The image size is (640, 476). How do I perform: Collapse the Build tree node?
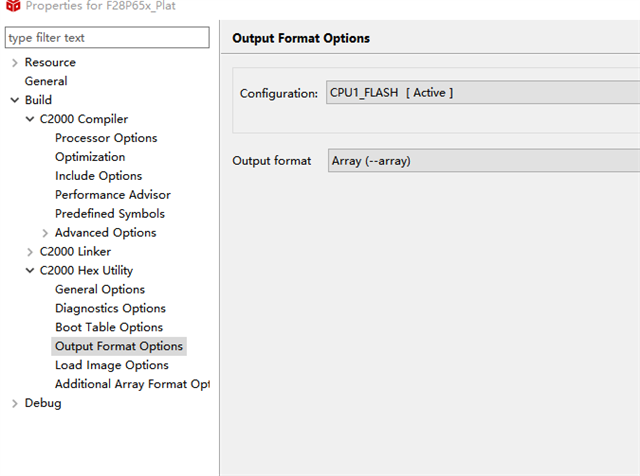coord(14,100)
